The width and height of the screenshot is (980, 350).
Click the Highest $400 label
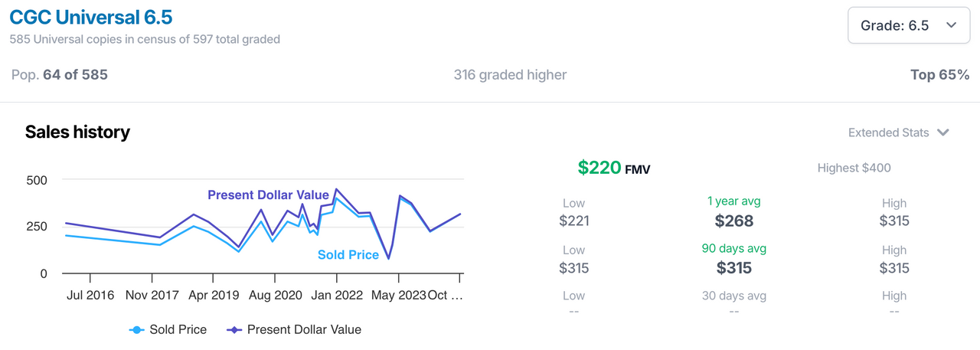[x=854, y=168]
